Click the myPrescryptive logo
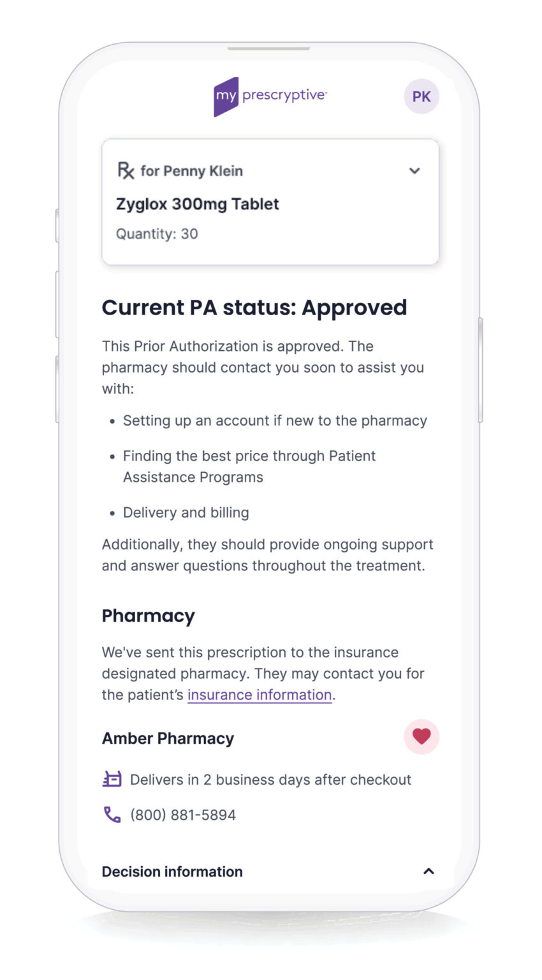The height and width of the screenshot is (980, 542). [270, 96]
